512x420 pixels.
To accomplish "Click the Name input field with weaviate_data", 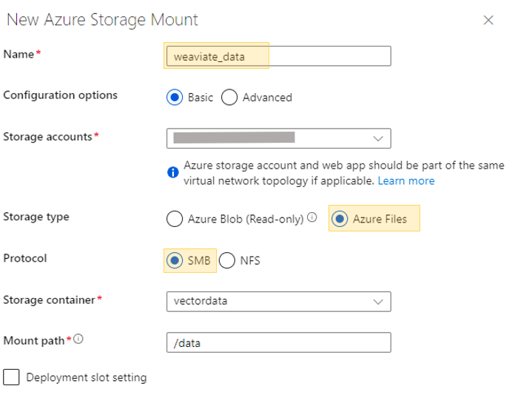I will coord(278,56).
